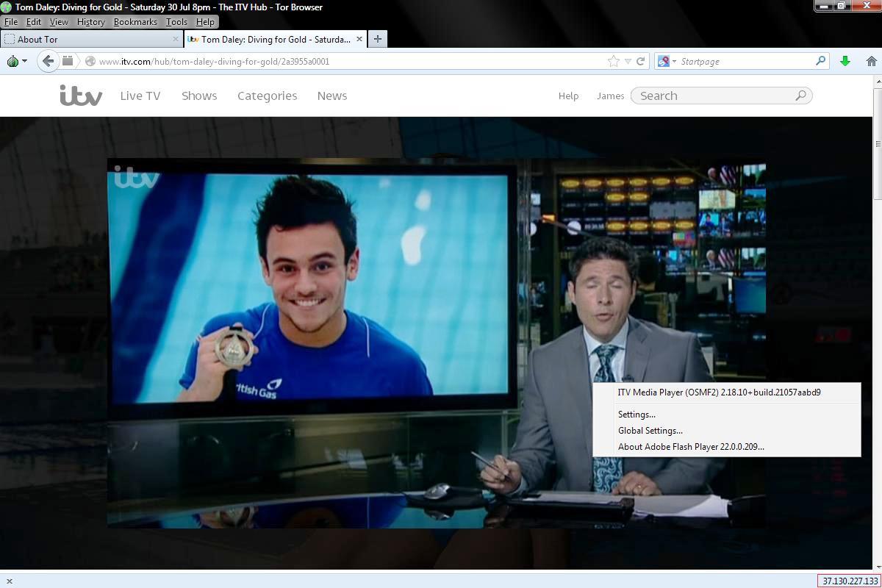Open the downloads green arrow
This screenshot has height=588, width=882.
coord(845,61)
